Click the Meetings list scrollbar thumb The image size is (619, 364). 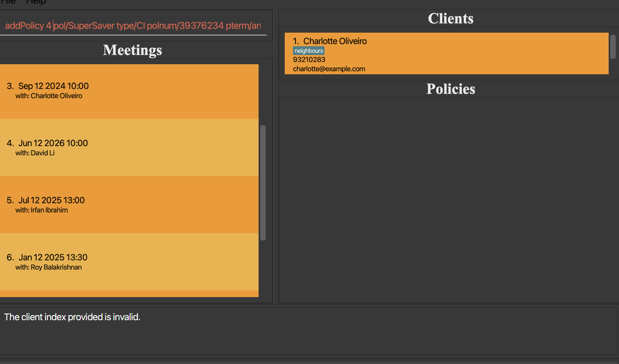click(x=263, y=183)
